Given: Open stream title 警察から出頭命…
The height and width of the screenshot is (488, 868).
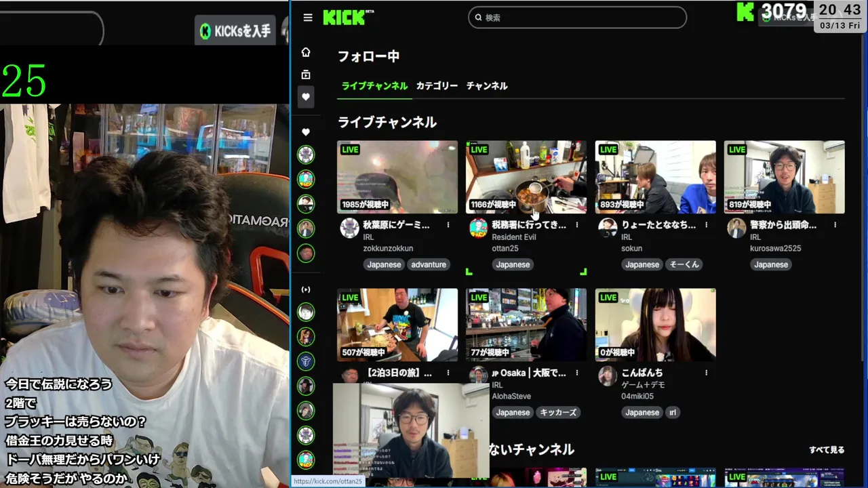Looking at the screenshot, I should [783, 225].
